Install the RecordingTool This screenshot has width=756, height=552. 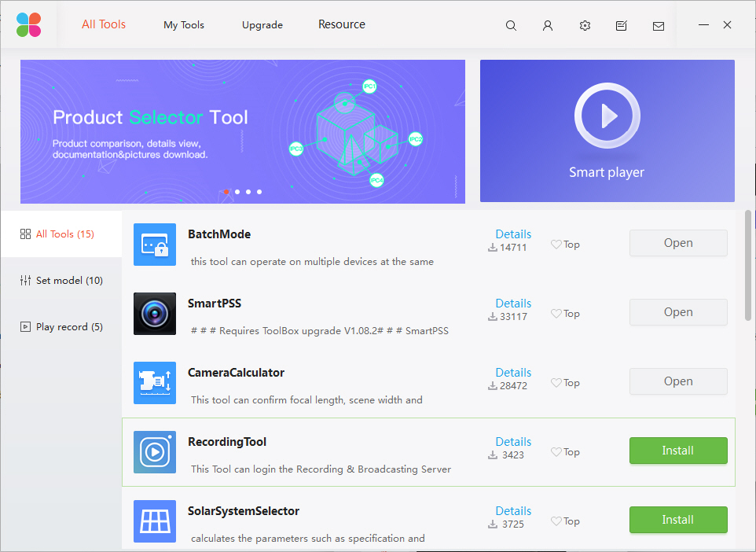point(678,451)
